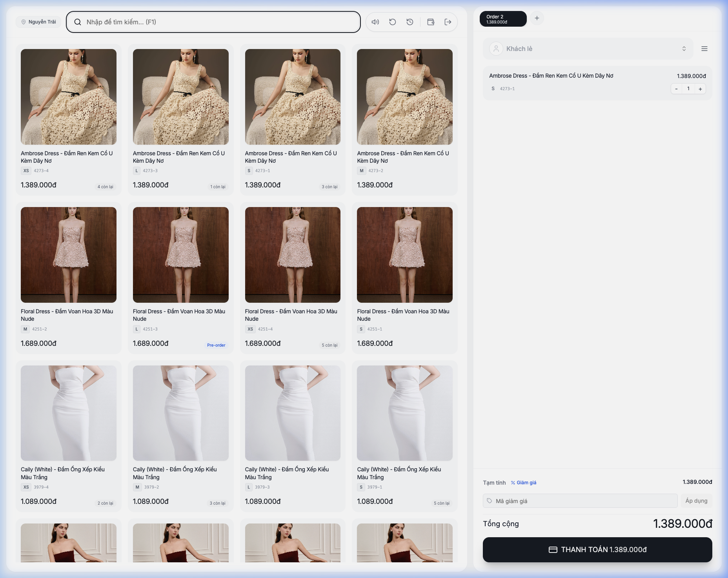Focus the search box Nhập để tìm kiếm
The image size is (728, 578).
coord(213,22)
